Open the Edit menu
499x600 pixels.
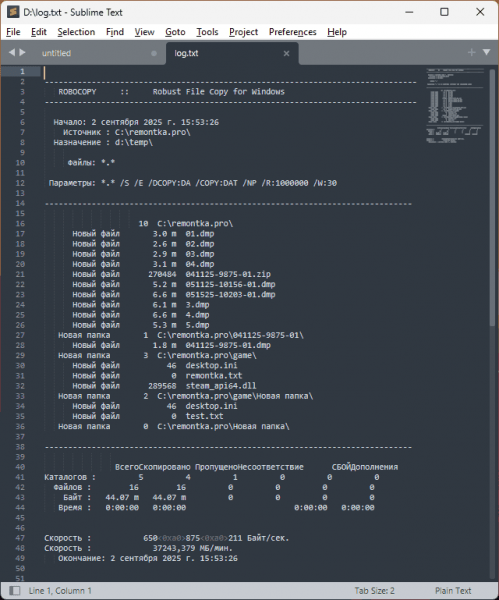point(39,32)
